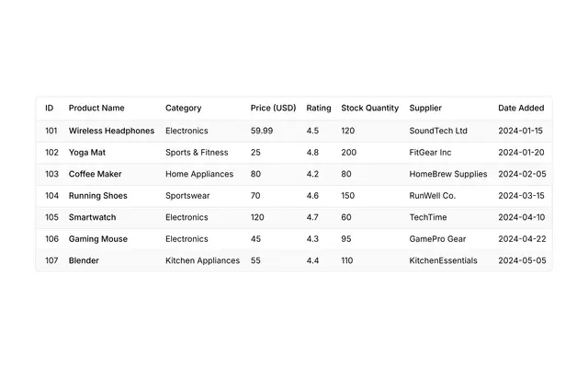Click the SoundTech Ltd supplier cell
Viewport: 588px width, 368px height.
(438, 131)
